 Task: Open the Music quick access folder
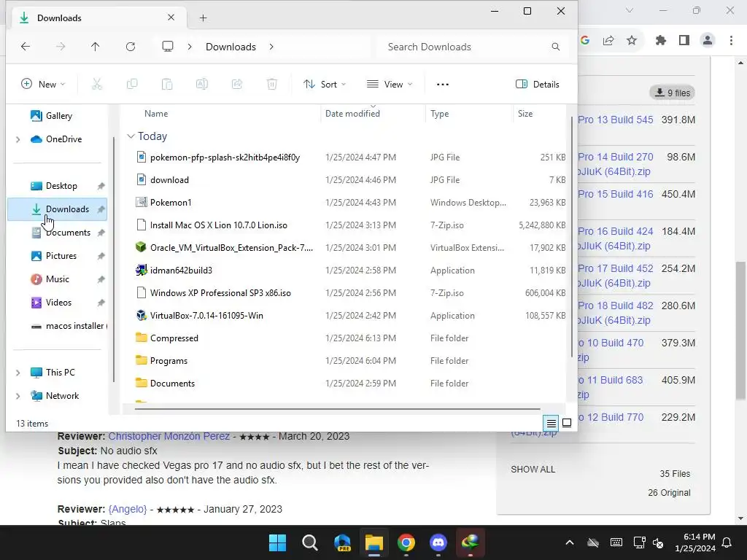(x=57, y=279)
